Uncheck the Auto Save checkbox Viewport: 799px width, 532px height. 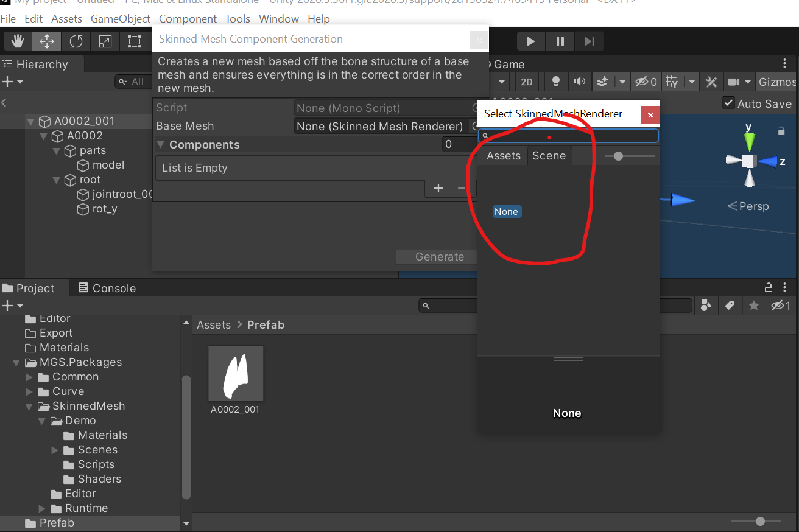[728, 103]
